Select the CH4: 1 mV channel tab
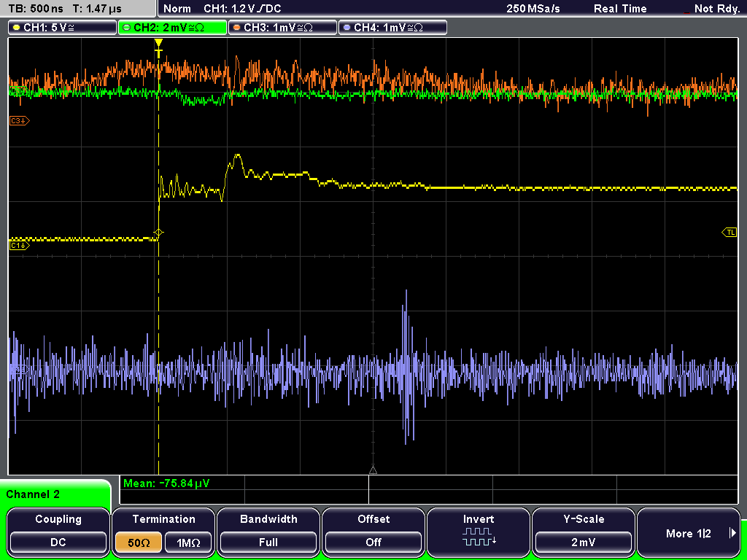This screenshot has height=560, width=747. [392, 28]
